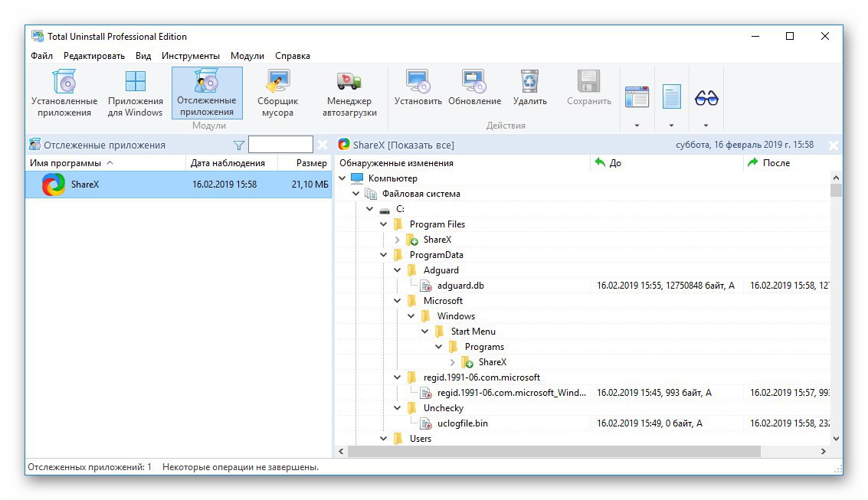
Task: Open the Модули menu
Action: 247,56
